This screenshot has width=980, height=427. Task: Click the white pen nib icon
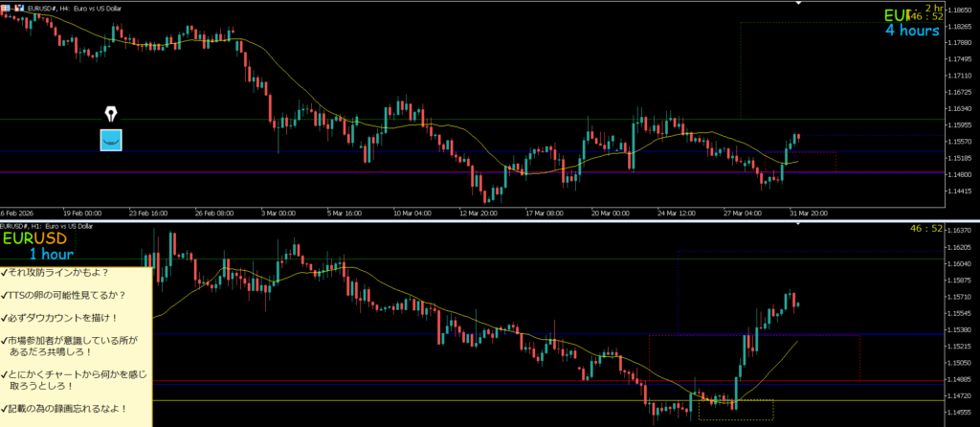(111, 113)
